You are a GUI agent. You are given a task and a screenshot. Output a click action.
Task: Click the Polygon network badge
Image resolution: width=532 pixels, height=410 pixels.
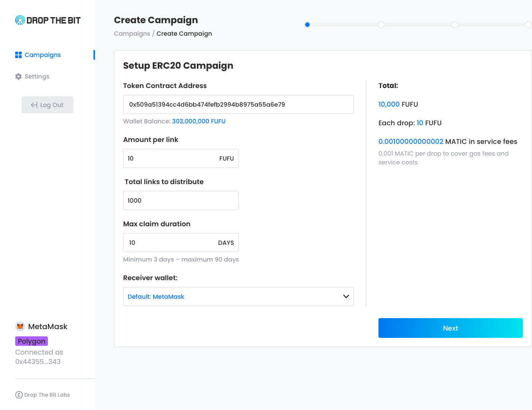pos(32,341)
